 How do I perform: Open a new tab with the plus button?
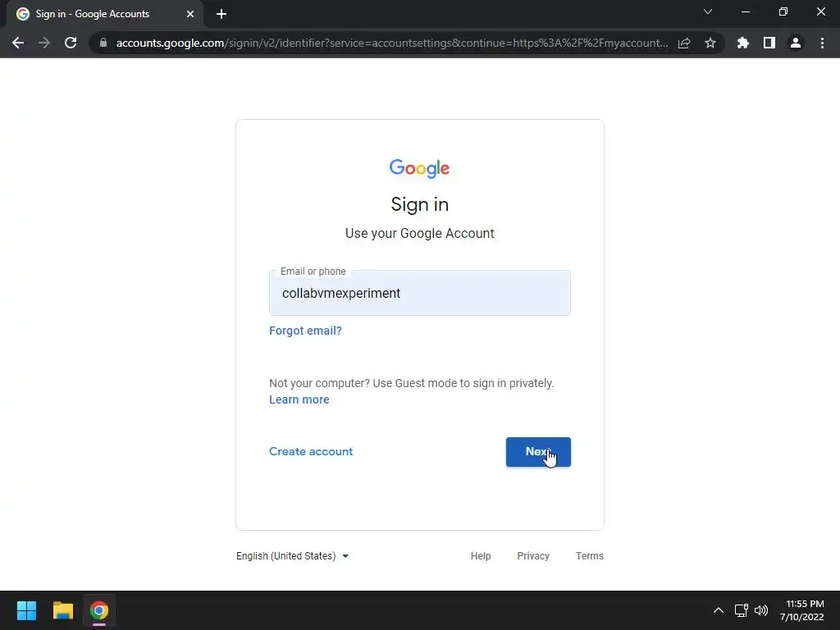(x=221, y=14)
